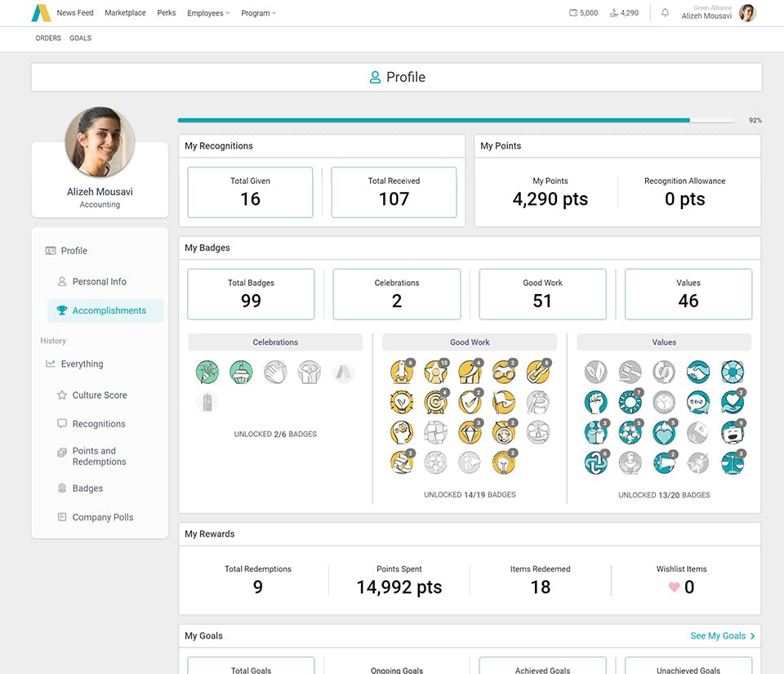Click the 92% profile progress bar
This screenshot has width=784, height=674.
[456, 120]
